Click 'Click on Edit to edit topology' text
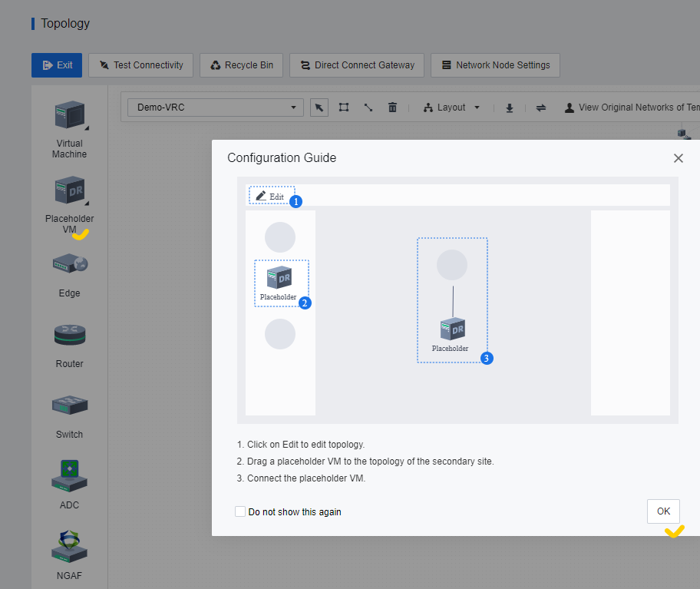 305,445
